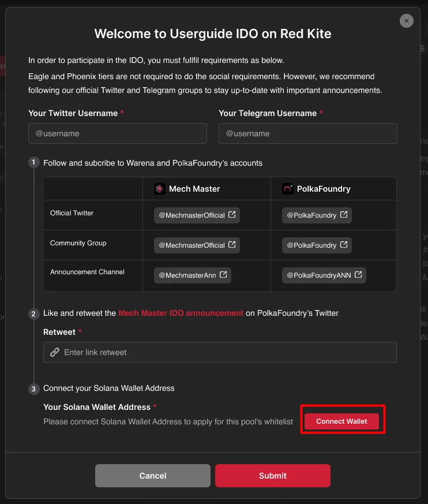
Task: Open Mech Master Official Twitter @MechmasterOfficial link
Action: (x=197, y=215)
